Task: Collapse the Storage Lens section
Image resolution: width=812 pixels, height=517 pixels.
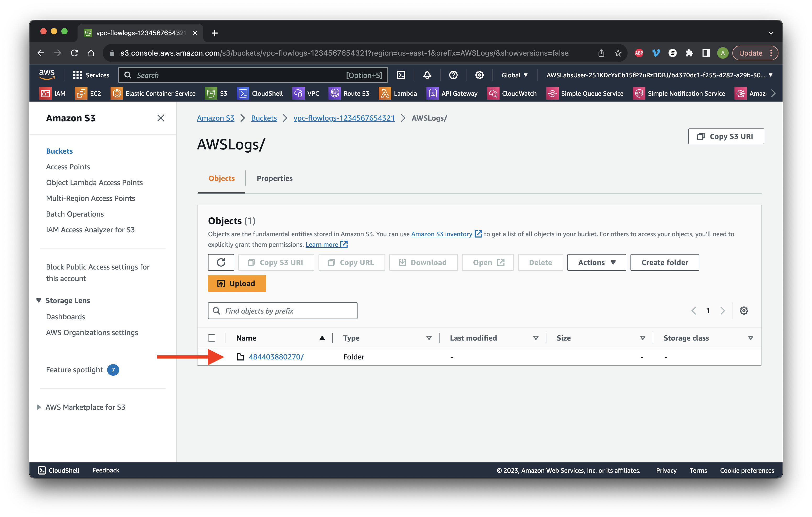Action: pos(39,300)
